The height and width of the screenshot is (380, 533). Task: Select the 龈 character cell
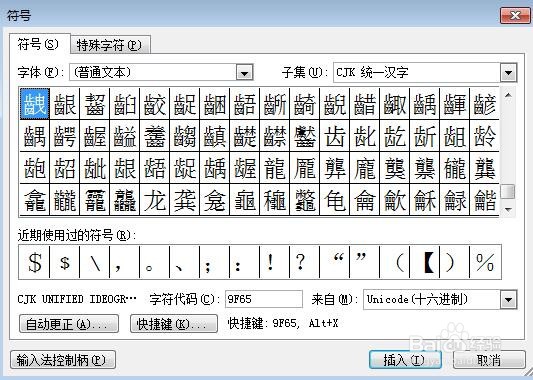pos(125,168)
